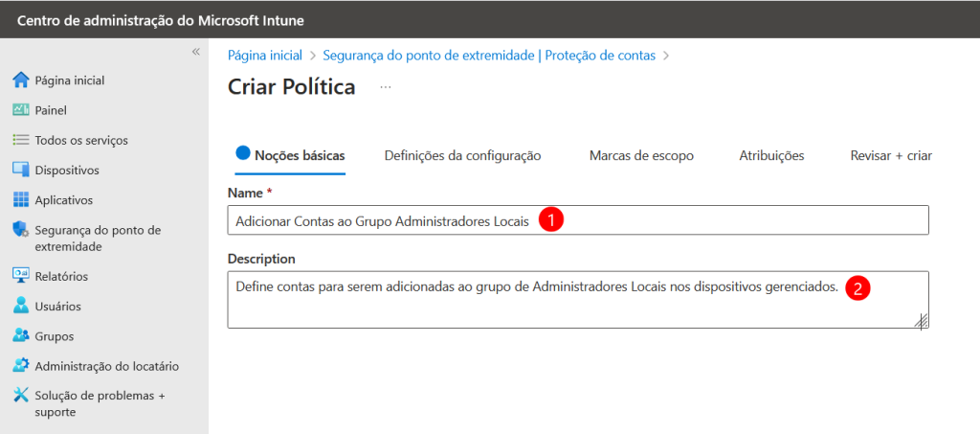This screenshot has height=434, width=980.
Task: Collapse the sidebar with the double chevron
Action: pos(195,52)
